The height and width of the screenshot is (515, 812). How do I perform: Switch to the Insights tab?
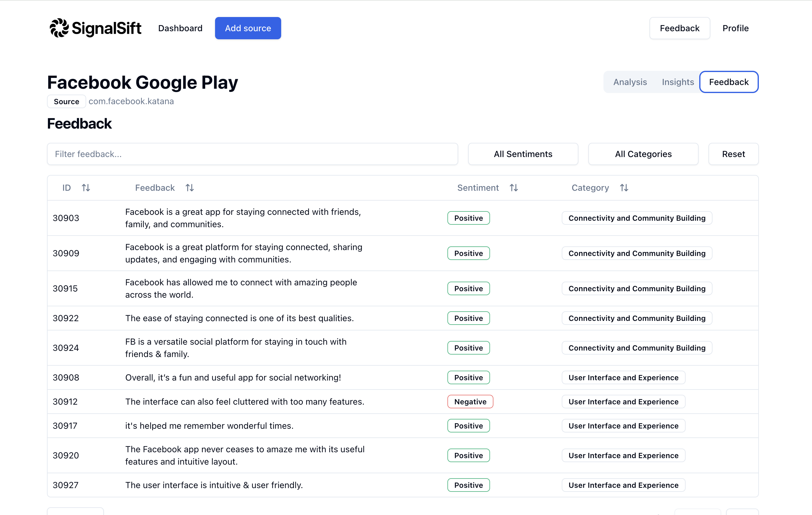tap(678, 82)
